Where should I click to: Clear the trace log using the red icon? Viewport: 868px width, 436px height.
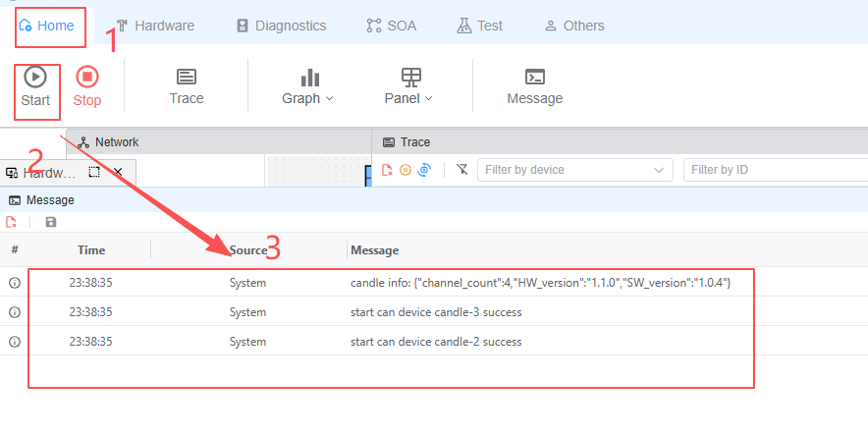[x=388, y=170]
